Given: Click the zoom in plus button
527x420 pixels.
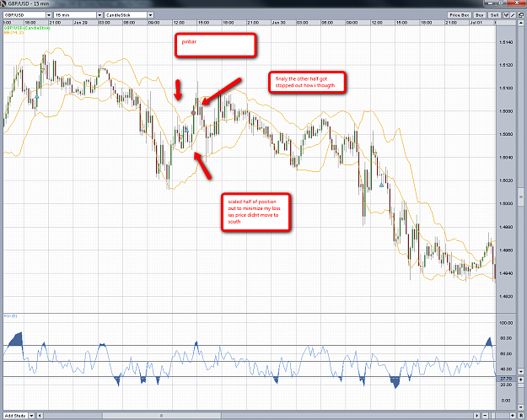Looking at the screenshot, I should (x=513, y=416).
